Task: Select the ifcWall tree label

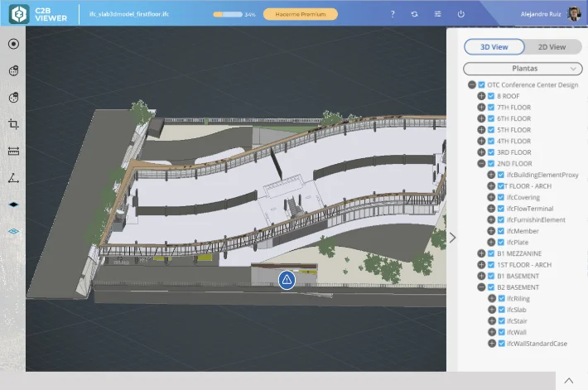Action: coord(517,332)
